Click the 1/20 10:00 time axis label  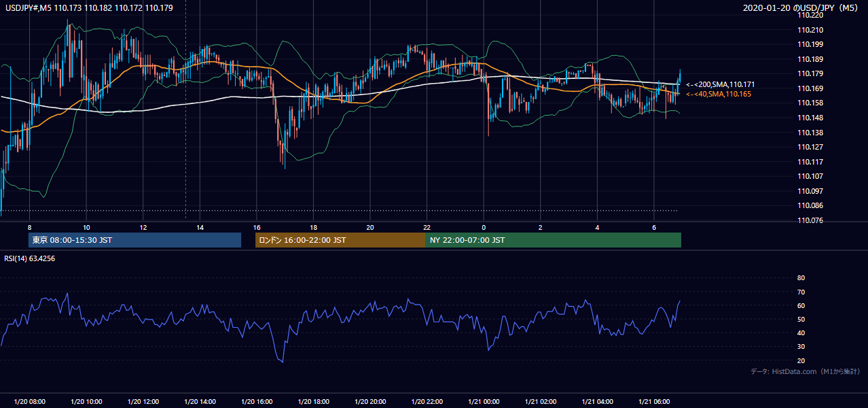[x=86, y=402]
